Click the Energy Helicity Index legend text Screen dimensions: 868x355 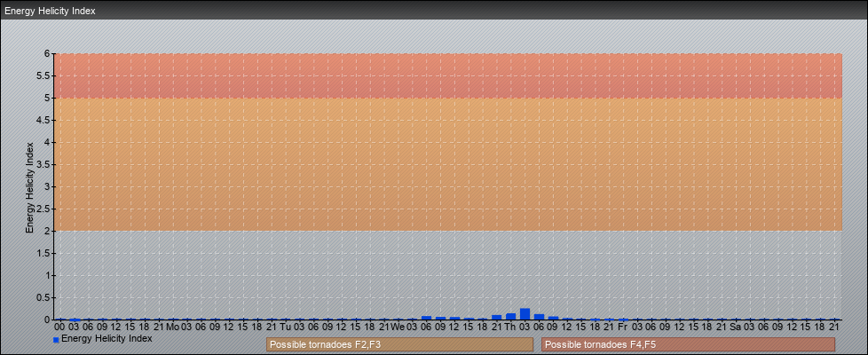(x=107, y=338)
